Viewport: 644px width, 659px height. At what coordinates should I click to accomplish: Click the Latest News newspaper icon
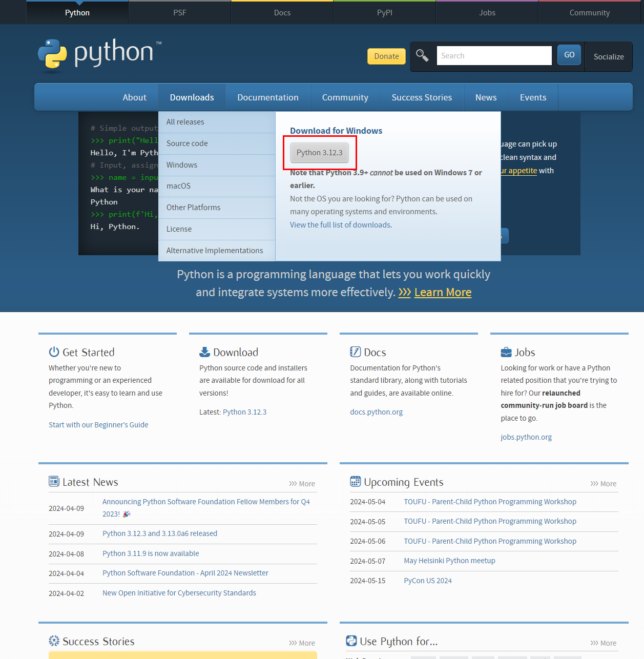tap(54, 481)
